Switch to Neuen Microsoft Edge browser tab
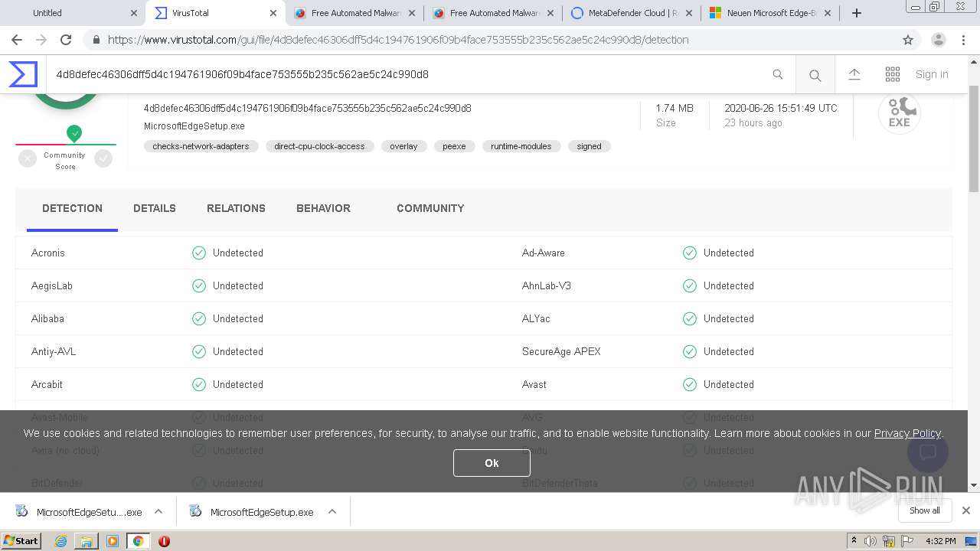 (x=769, y=13)
